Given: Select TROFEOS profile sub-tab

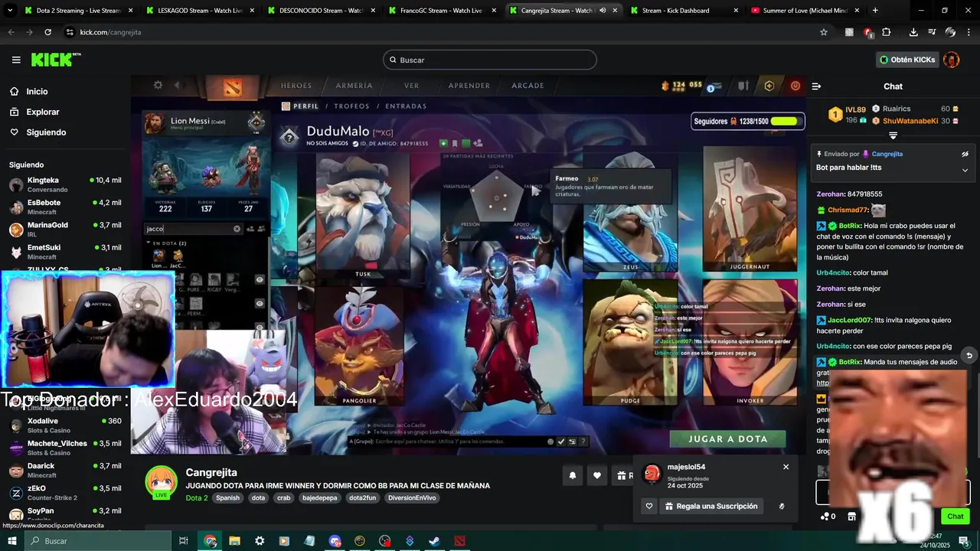Looking at the screenshot, I should point(351,106).
